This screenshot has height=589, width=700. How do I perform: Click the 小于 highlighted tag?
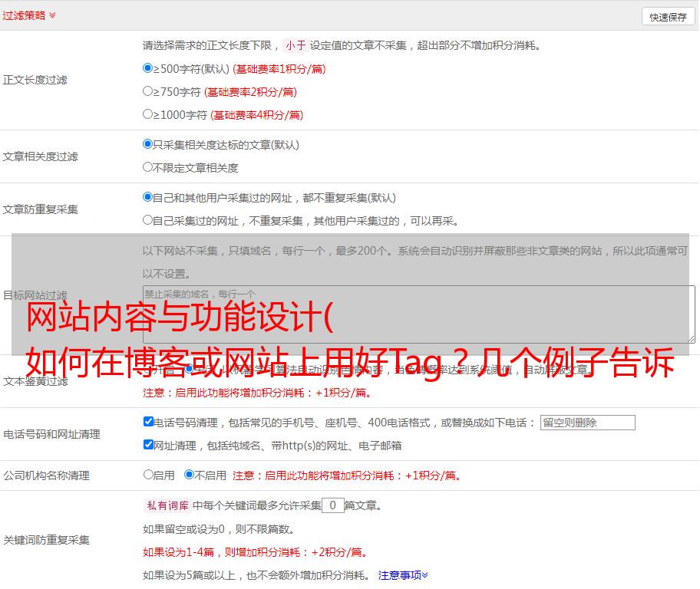pyautogui.click(x=296, y=45)
